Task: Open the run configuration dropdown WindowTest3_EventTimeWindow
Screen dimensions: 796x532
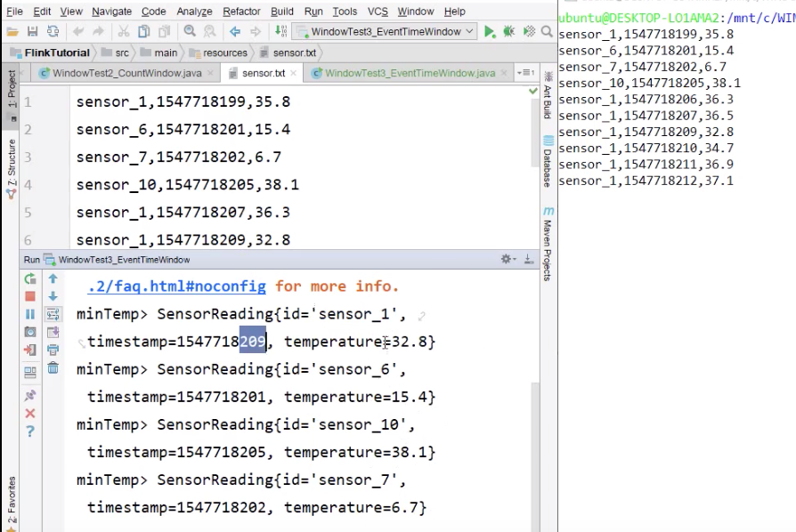Action: click(386, 31)
